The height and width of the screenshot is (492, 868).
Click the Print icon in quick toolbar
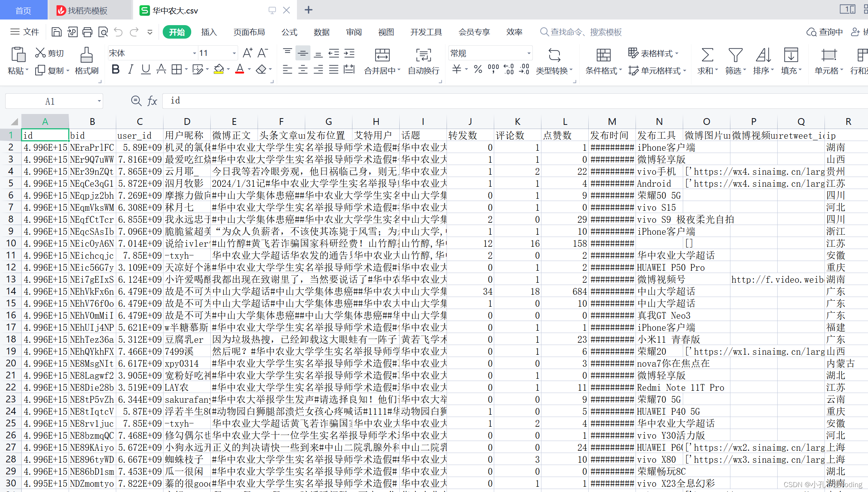(87, 32)
